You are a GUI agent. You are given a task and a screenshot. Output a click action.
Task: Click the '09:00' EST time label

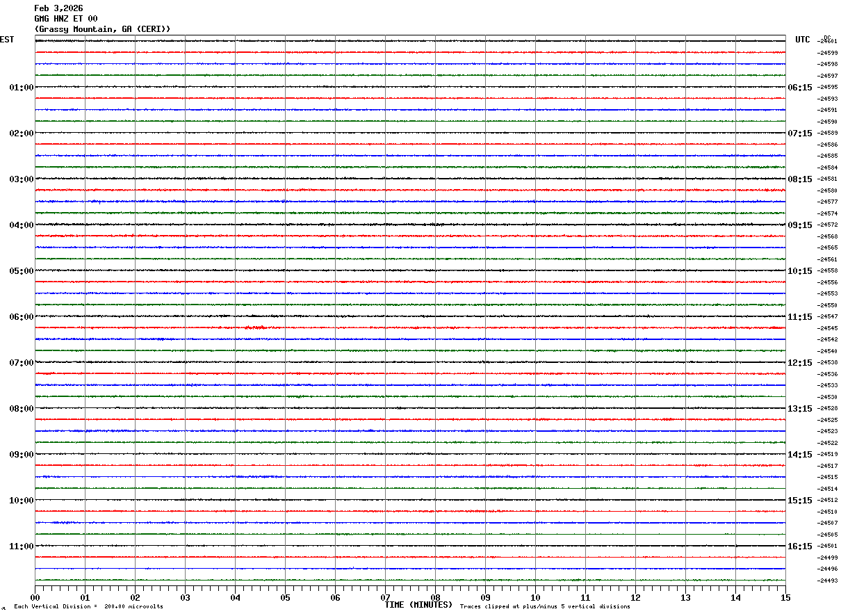coord(22,455)
